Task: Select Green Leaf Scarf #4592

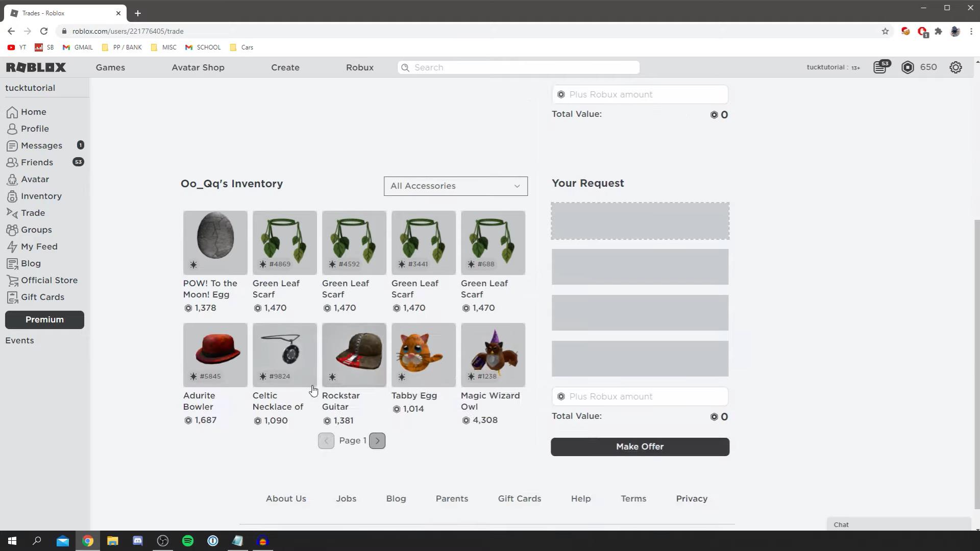Action: tap(354, 243)
